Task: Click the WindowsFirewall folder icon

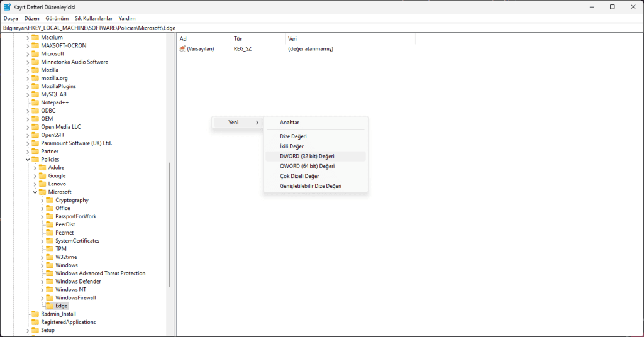Action: pos(50,297)
